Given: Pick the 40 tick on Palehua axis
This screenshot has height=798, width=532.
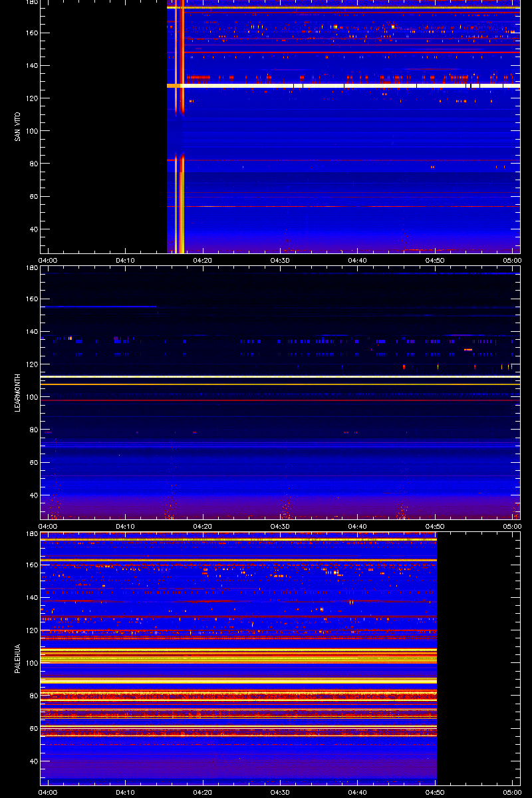Looking at the screenshot, I should [33, 761].
